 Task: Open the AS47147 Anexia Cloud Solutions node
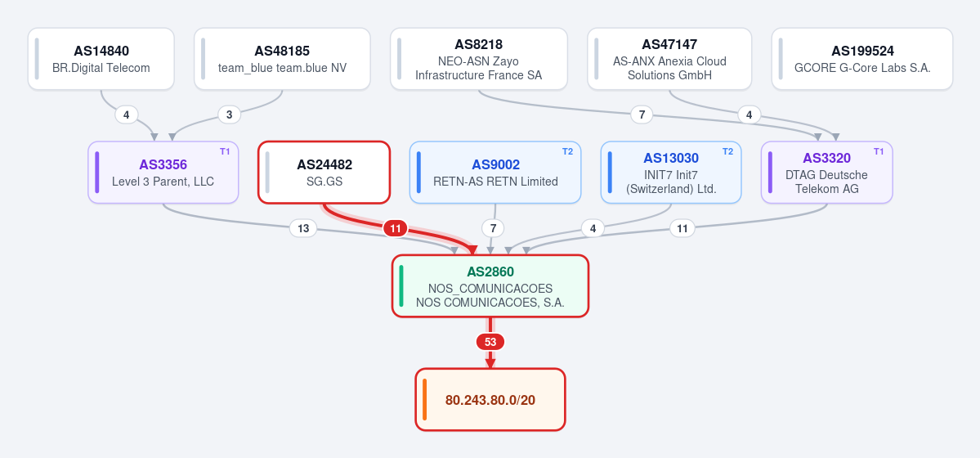[669, 59]
